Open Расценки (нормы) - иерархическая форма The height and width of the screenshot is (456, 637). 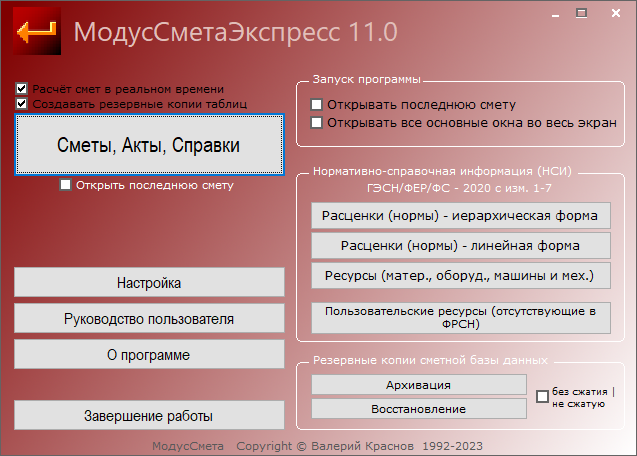tap(461, 216)
